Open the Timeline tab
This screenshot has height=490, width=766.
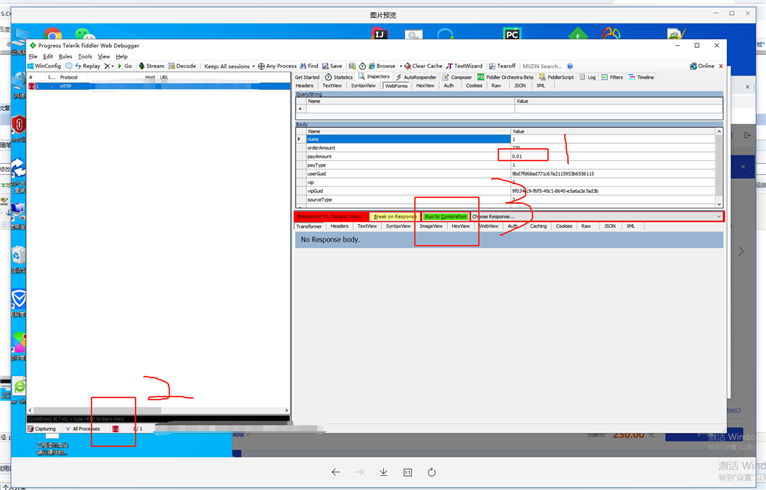click(x=641, y=77)
